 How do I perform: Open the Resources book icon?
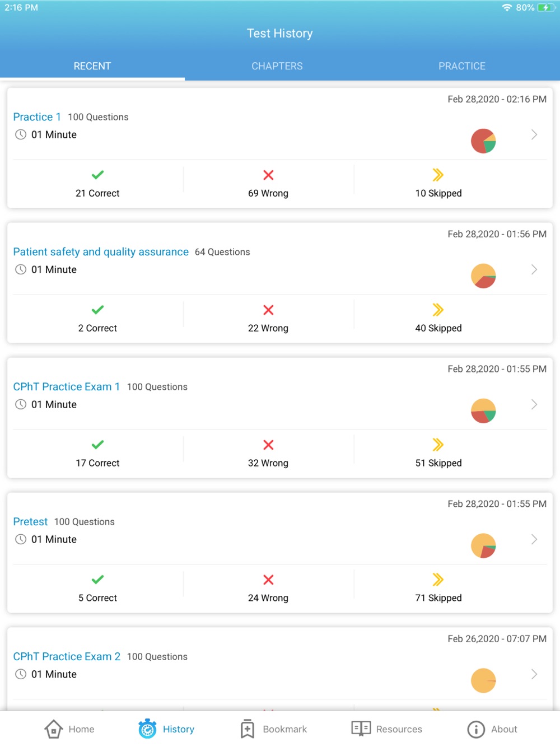coord(361,729)
